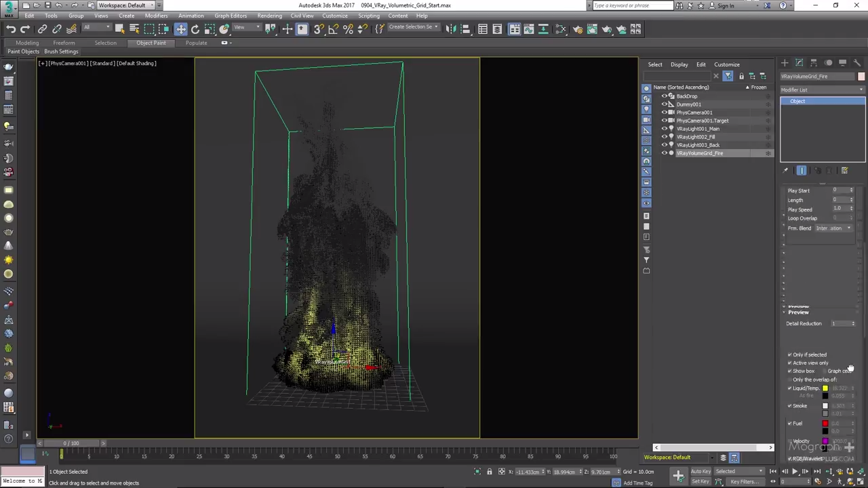
Task: Hide VRayLight001_Main using its eye icon
Action: click(664, 129)
